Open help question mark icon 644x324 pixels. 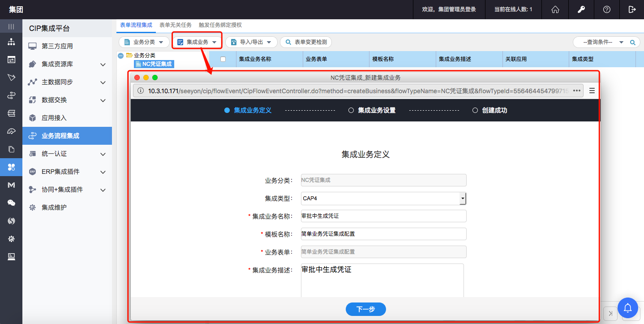coord(606,9)
